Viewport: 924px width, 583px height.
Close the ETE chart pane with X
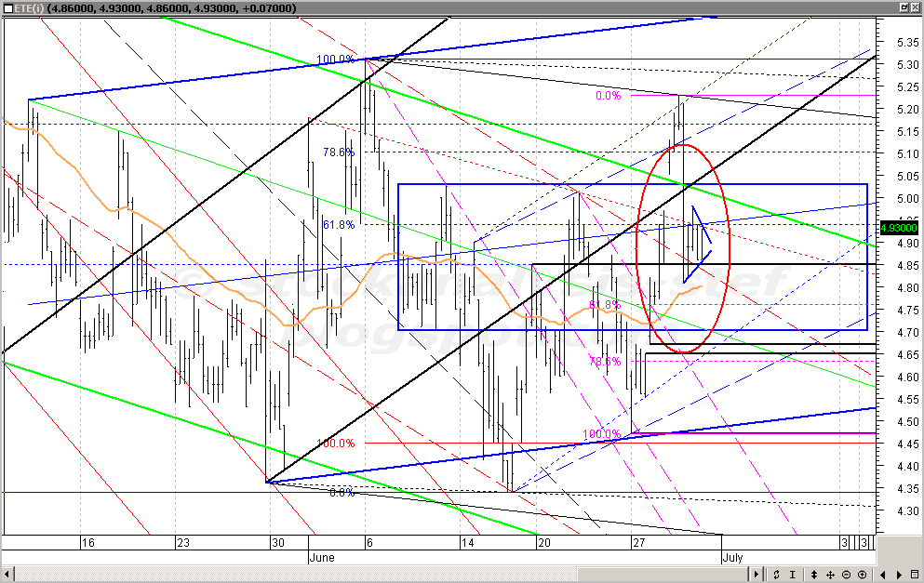point(917,7)
